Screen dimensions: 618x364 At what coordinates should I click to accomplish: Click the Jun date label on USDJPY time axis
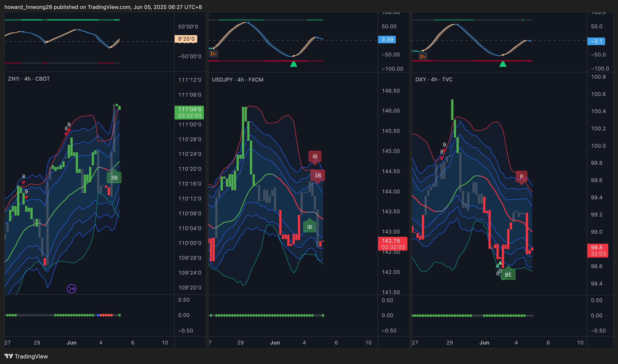275,343
